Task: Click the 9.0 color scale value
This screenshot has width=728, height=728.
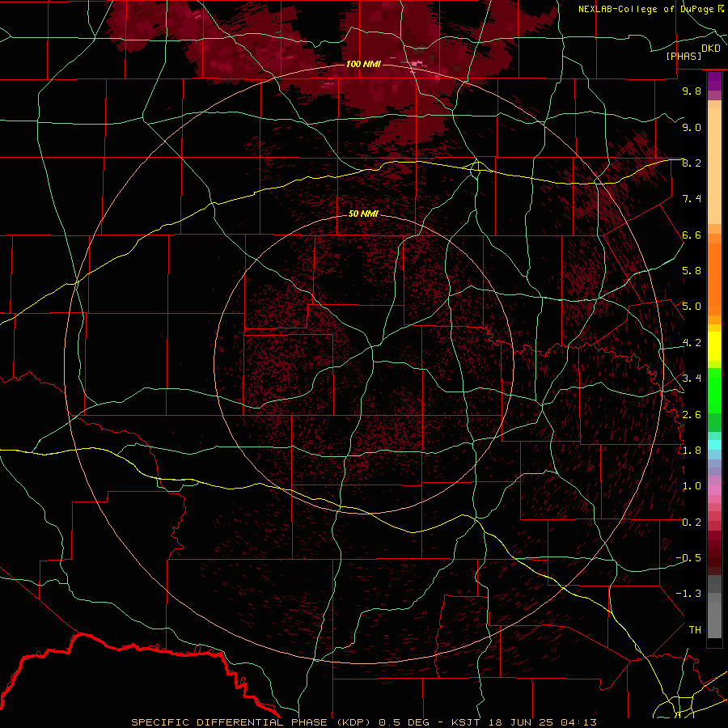Action: tap(692, 128)
